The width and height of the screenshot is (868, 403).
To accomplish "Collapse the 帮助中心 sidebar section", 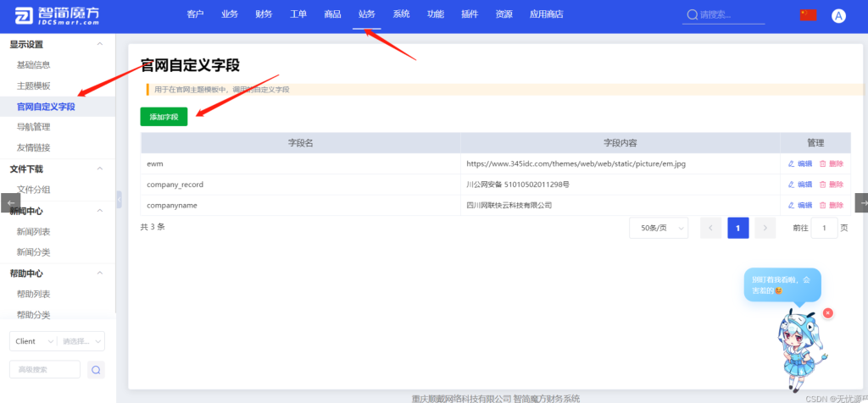I will pyautogui.click(x=100, y=273).
